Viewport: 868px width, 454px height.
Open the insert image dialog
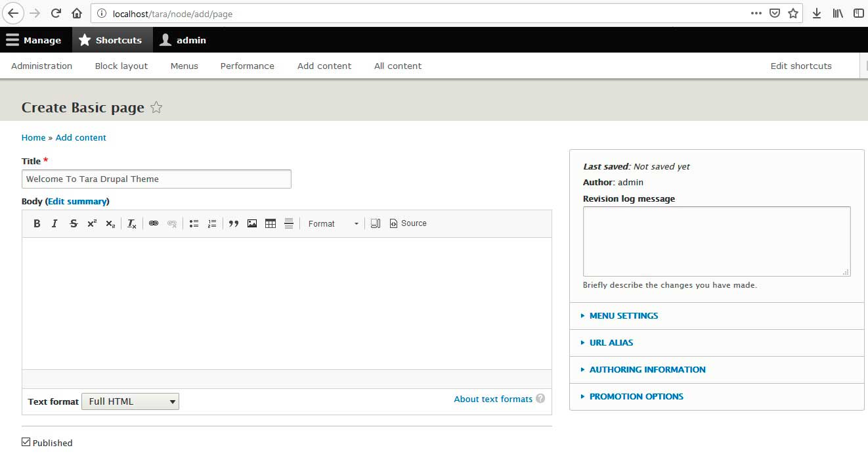coord(252,223)
